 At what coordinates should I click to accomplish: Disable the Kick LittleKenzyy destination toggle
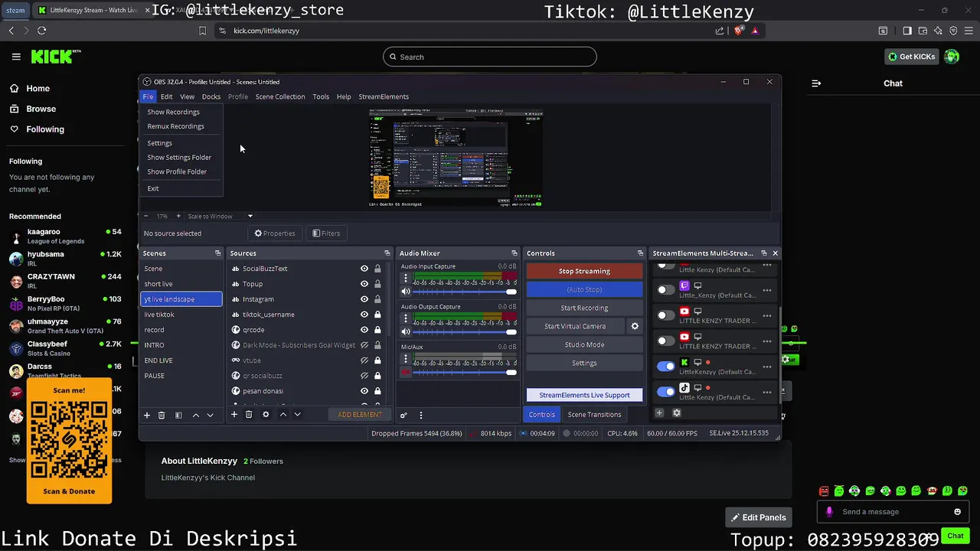pyautogui.click(x=666, y=367)
